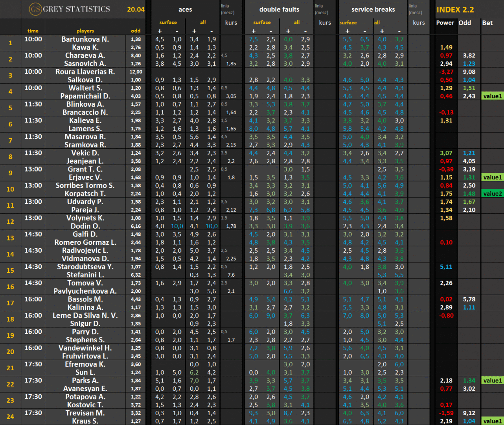Click value1 badge in Kraus S. row
Viewport: 504px width, 425px height.
coord(493,421)
